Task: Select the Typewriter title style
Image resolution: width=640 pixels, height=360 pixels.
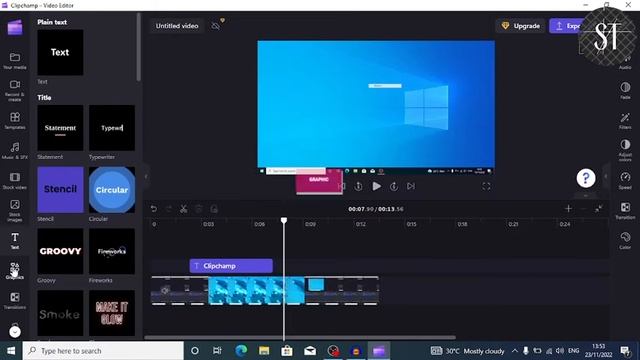Action: (x=112, y=128)
